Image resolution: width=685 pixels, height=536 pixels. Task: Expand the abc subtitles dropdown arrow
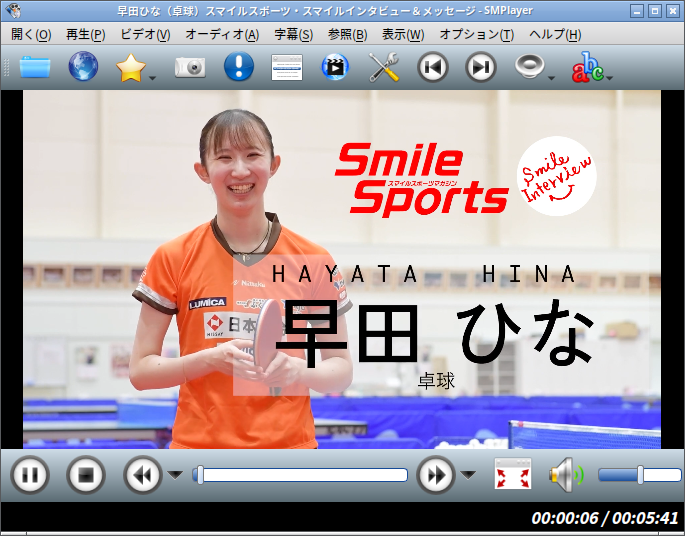610,78
